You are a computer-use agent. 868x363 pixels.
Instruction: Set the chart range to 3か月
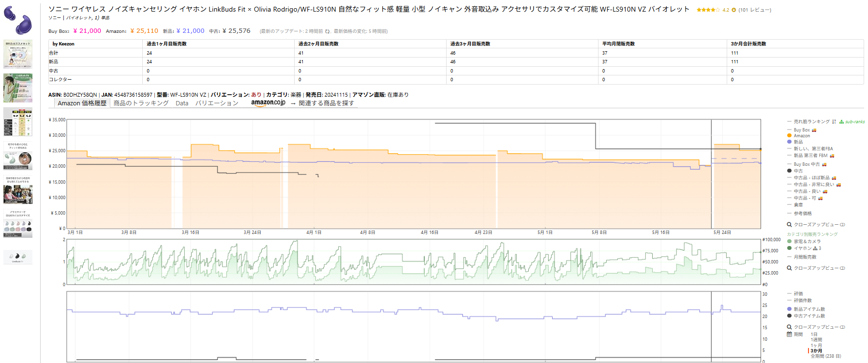point(816,351)
